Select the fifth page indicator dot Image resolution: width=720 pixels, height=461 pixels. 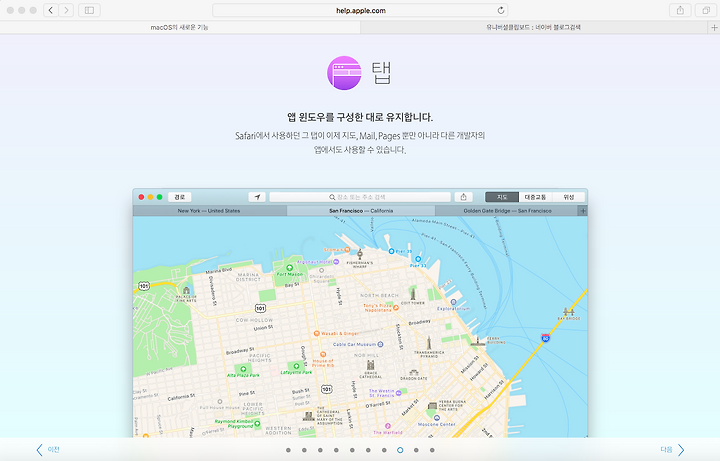(352, 450)
